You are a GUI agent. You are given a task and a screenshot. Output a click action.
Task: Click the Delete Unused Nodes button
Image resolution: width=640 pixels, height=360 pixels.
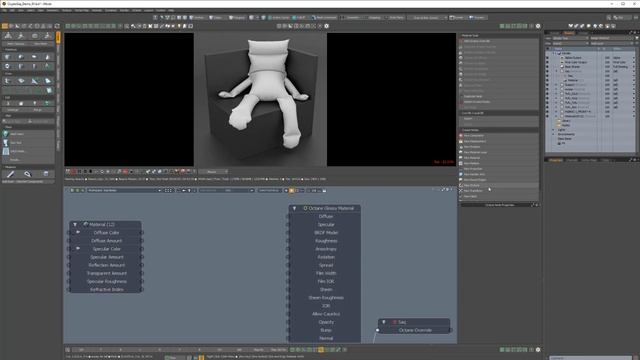tap(499, 102)
